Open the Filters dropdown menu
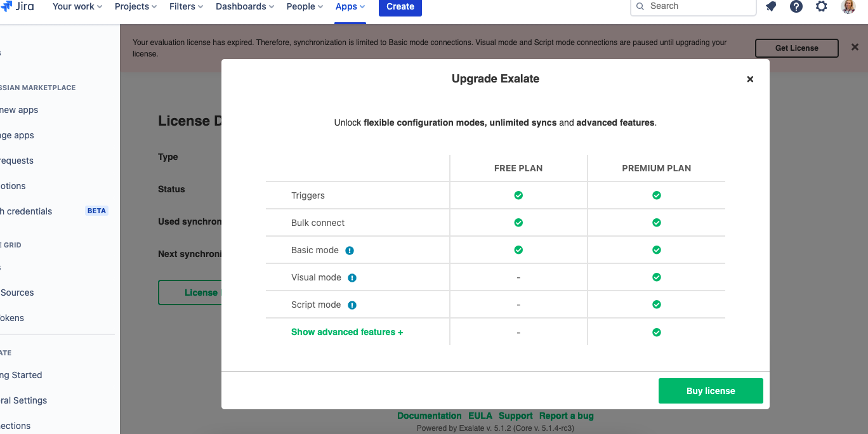The image size is (868, 434). point(186,6)
